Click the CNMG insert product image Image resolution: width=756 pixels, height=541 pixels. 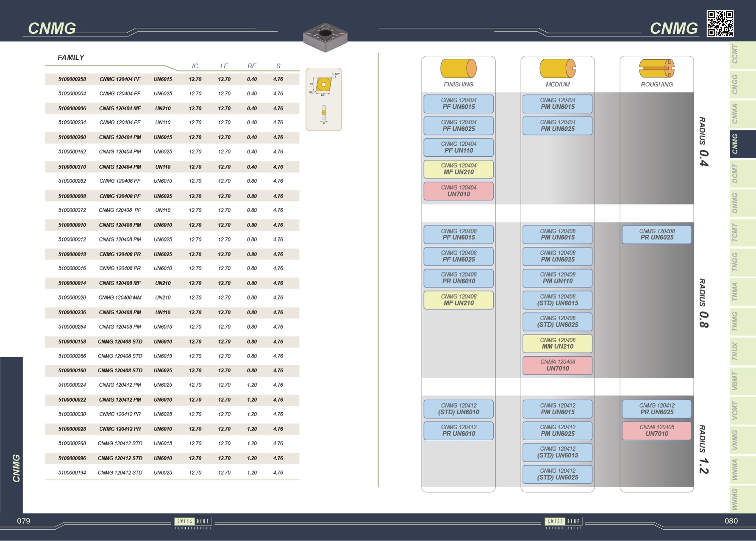tap(325, 37)
